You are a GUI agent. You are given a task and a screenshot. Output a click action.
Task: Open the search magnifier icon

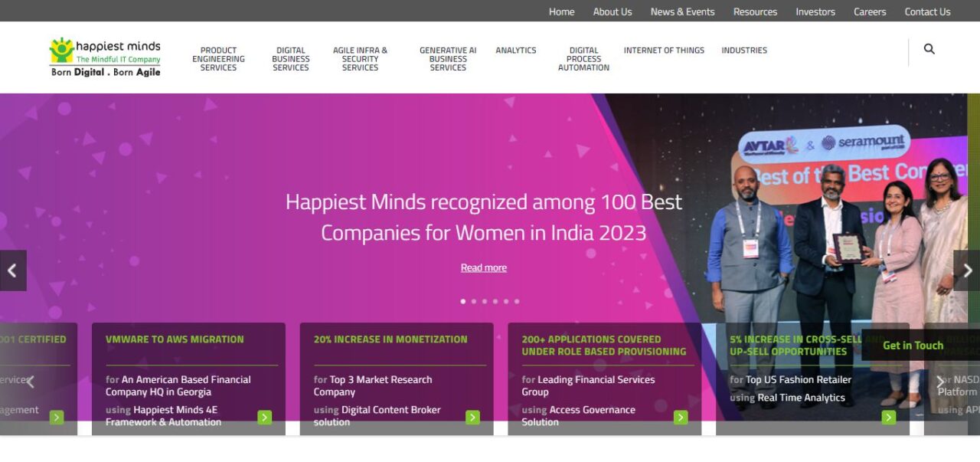[929, 49]
